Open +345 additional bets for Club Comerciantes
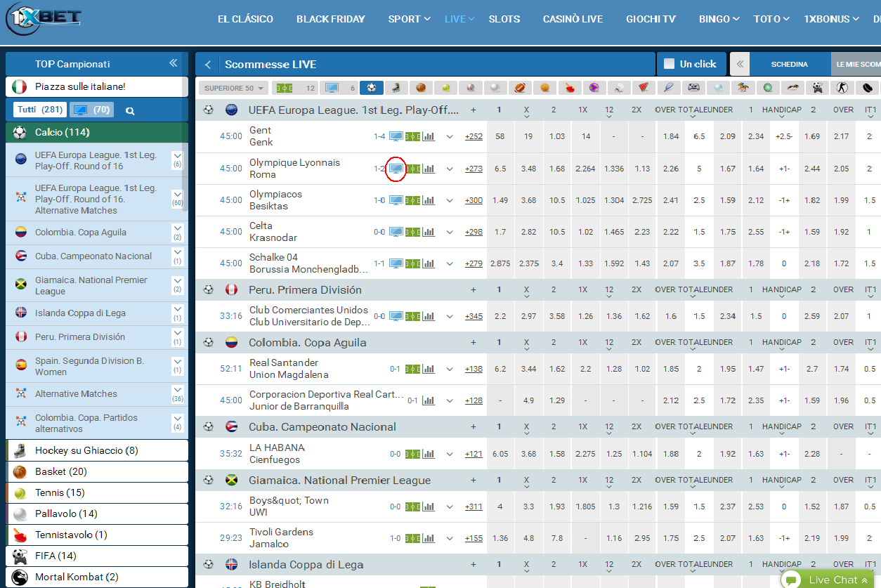This screenshot has width=881, height=588. point(474,316)
